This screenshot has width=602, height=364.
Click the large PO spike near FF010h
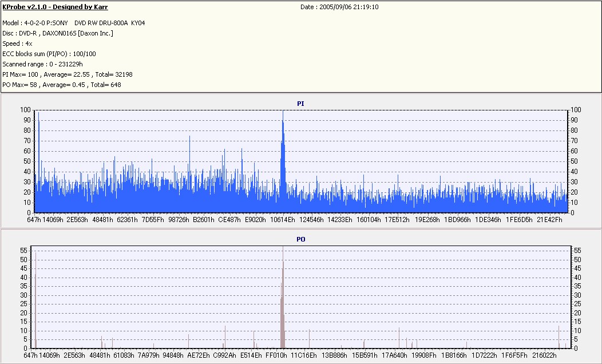(x=283, y=298)
